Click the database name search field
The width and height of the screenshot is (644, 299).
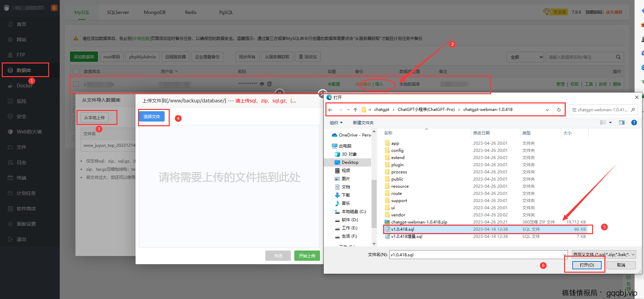click(580, 57)
